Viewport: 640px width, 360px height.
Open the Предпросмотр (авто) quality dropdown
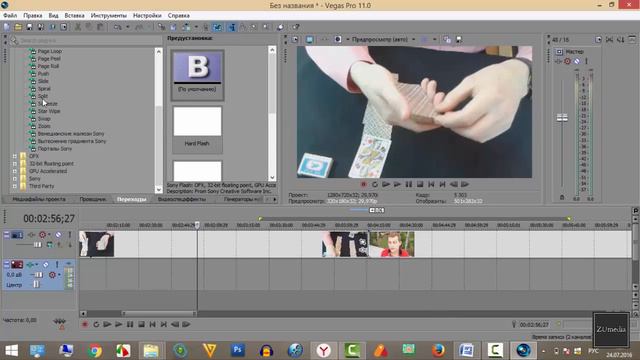(383, 40)
